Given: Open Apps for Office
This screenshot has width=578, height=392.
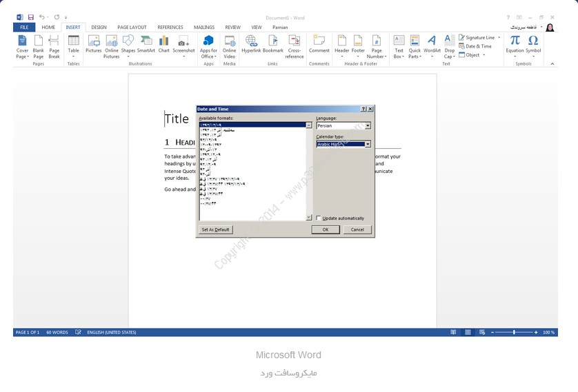Looking at the screenshot, I should [x=208, y=47].
